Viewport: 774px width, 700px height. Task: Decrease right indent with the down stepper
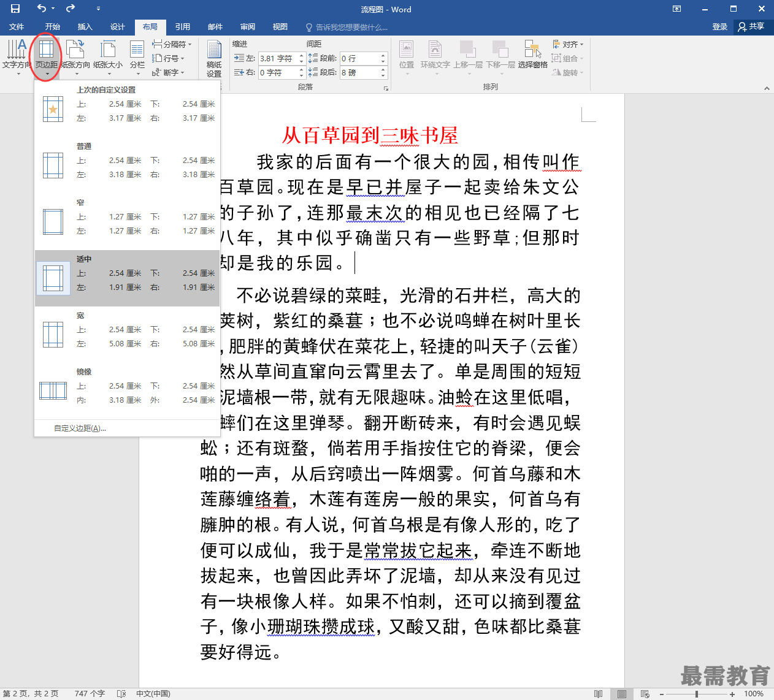[x=301, y=75]
